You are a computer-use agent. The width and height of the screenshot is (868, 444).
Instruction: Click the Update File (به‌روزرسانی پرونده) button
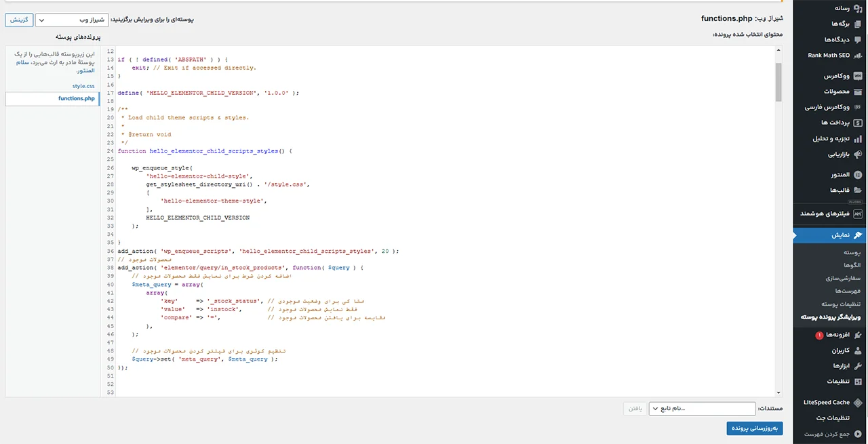tap(754, 428)
